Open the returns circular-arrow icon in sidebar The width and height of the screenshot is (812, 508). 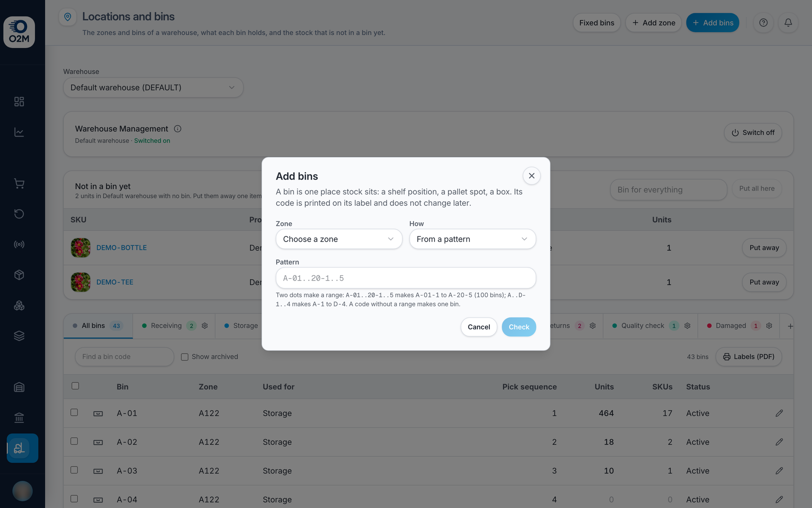click(x=19, y=214)
